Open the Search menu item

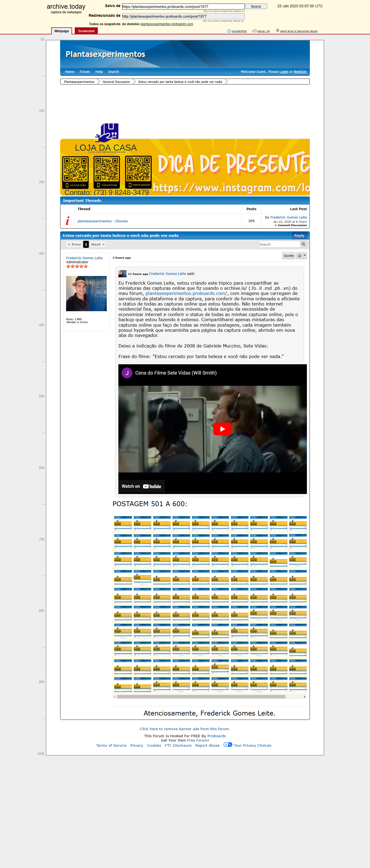coord(113,72)
